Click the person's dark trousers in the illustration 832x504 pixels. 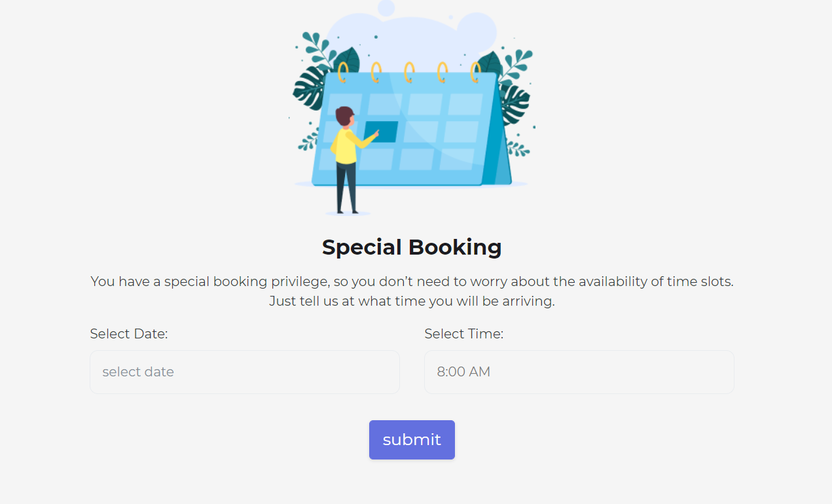tap(346, 188)
